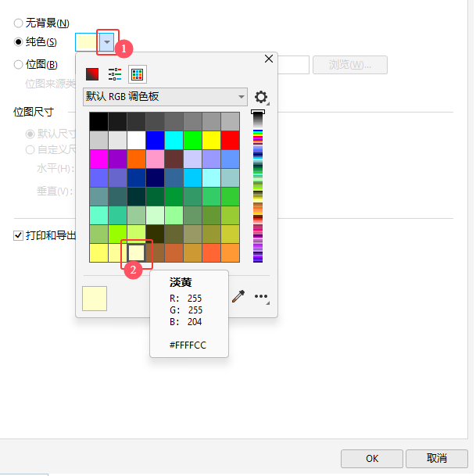Pick the dark brown-maroon swatch
Screen dimensions: 476x476
click(174, 159)
